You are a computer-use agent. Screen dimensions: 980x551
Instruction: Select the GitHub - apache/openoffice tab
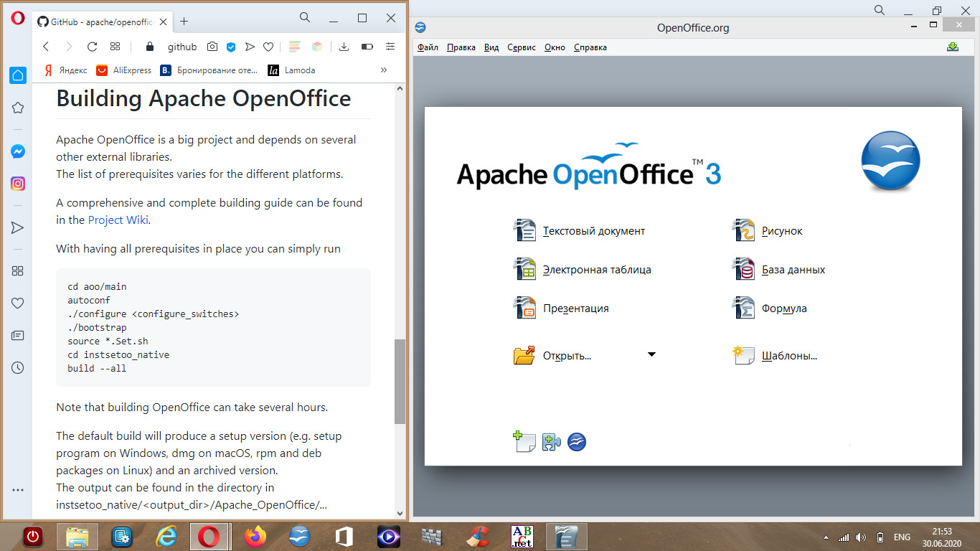coord(101,22)
